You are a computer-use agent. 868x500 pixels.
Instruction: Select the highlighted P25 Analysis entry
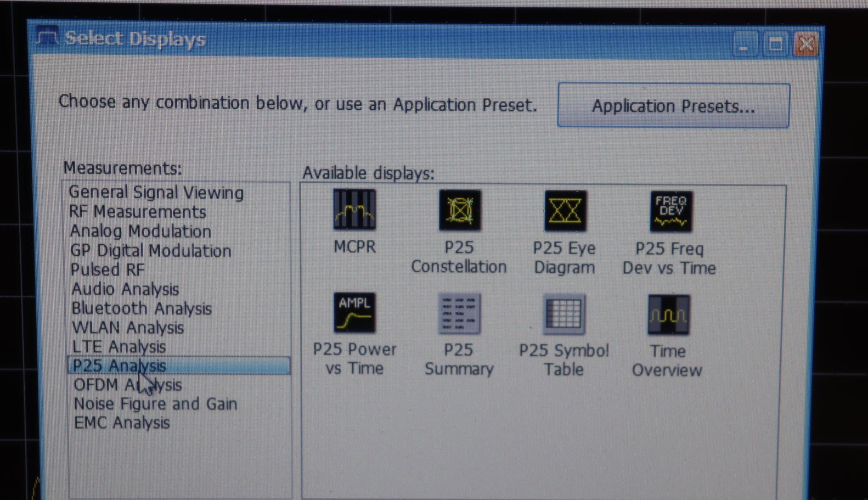pos(179,366)
